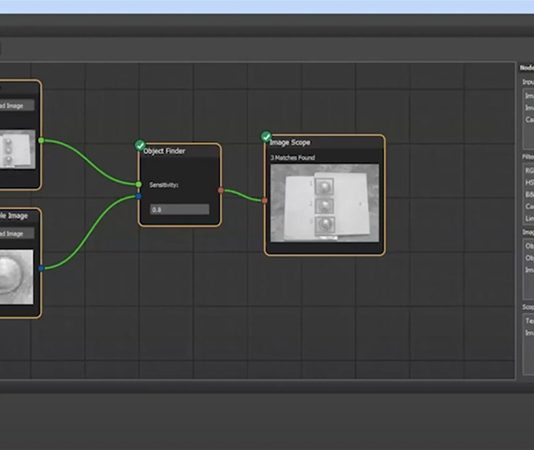534x450 pixels.
Task: Click the red output port of Object Finder
Action: [221, 190]
